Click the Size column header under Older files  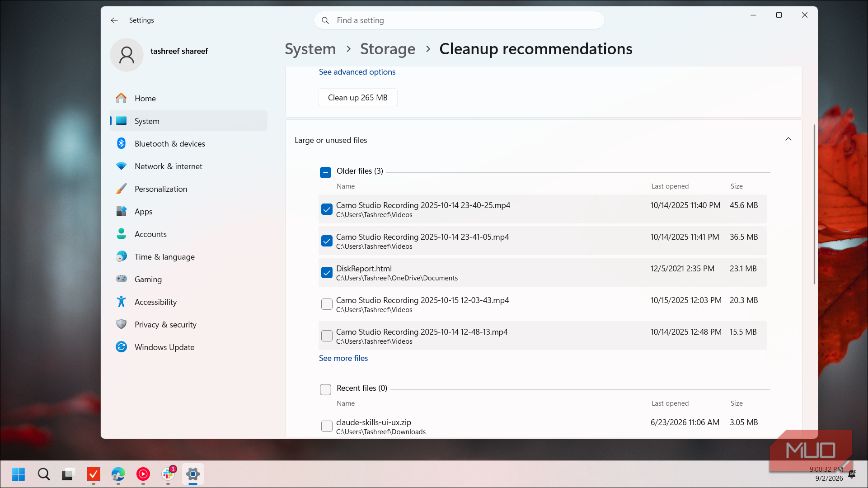(737, 186)
